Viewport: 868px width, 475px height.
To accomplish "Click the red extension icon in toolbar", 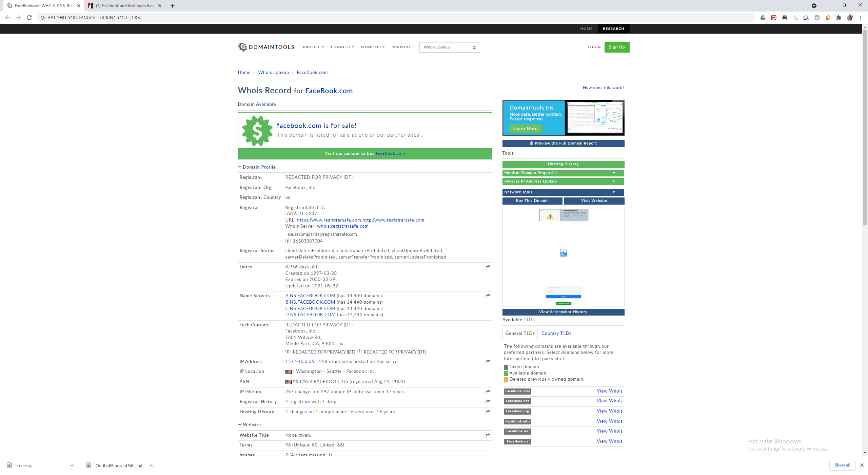I will [774, 18].
